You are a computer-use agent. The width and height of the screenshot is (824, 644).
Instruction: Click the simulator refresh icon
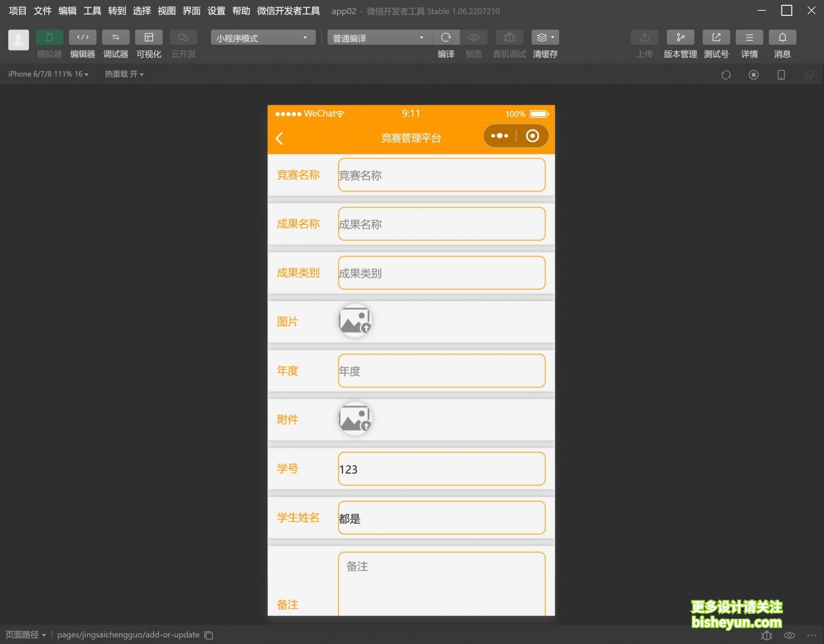726,75
